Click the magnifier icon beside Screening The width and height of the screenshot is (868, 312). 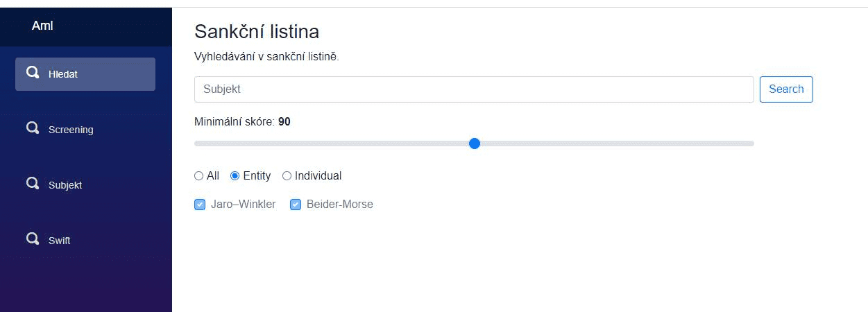click(x=33, y=128)
